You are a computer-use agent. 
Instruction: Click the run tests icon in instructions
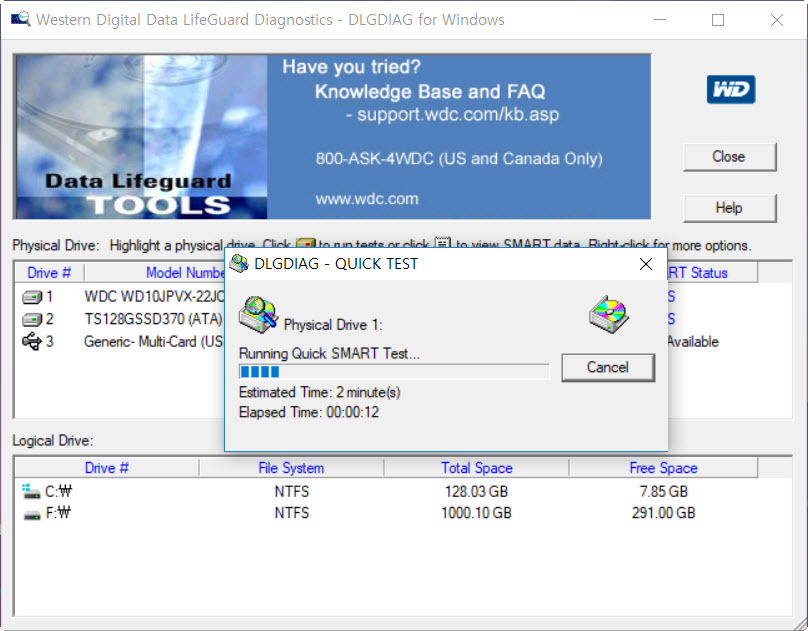305,243
